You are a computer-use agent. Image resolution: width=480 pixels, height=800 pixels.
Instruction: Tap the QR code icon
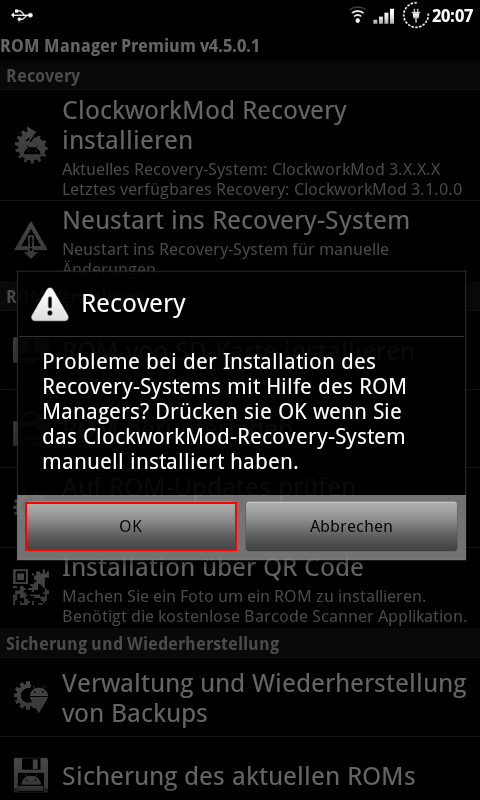pyautogui.click(x=31, y=587)
